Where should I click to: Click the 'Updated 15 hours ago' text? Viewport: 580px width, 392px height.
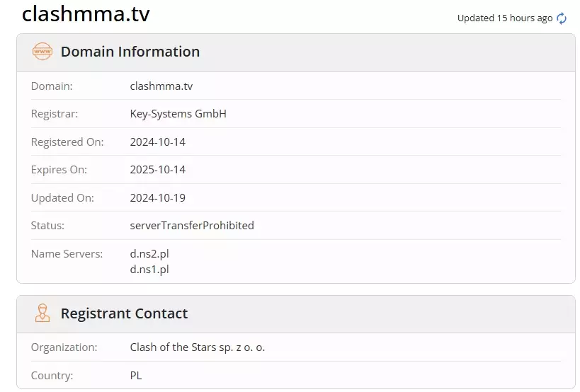click(x=504, y=18)
